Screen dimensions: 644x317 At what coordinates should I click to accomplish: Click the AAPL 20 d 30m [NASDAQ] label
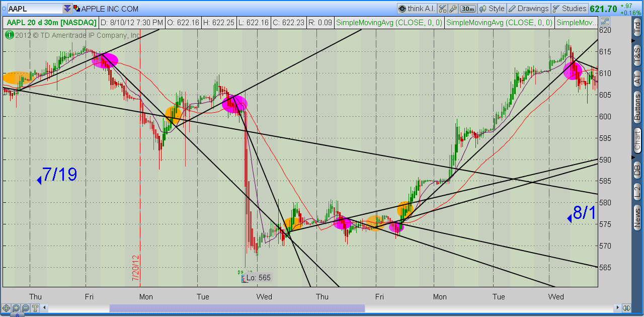[x=50, y=23]
